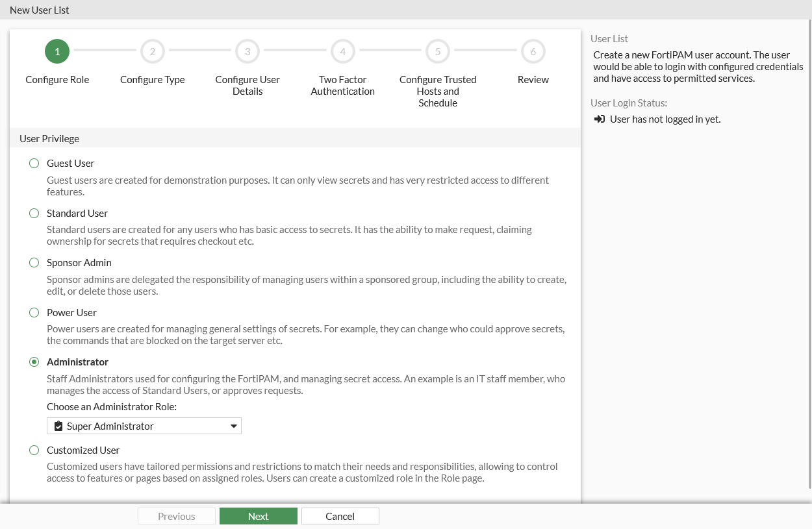Click the dropdown arrow next to Super Administrator
Image resolution: width=812 pixels, height=529 pixels.
tap(234, 426)
